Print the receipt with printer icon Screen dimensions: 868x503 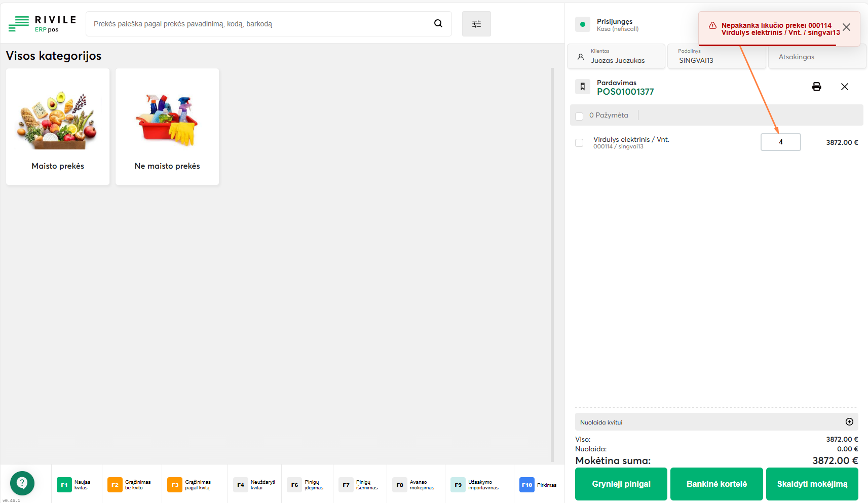(x=816, y=87)
